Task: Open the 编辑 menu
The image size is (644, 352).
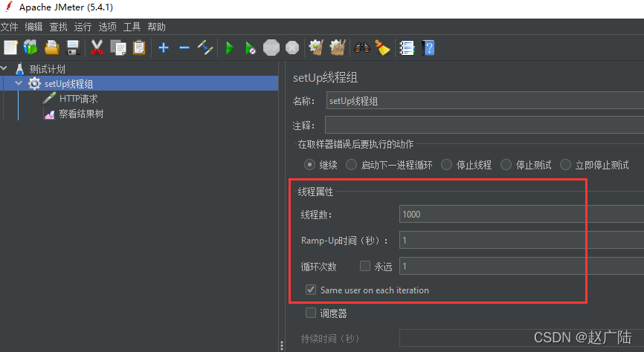Action: point(33,27)
